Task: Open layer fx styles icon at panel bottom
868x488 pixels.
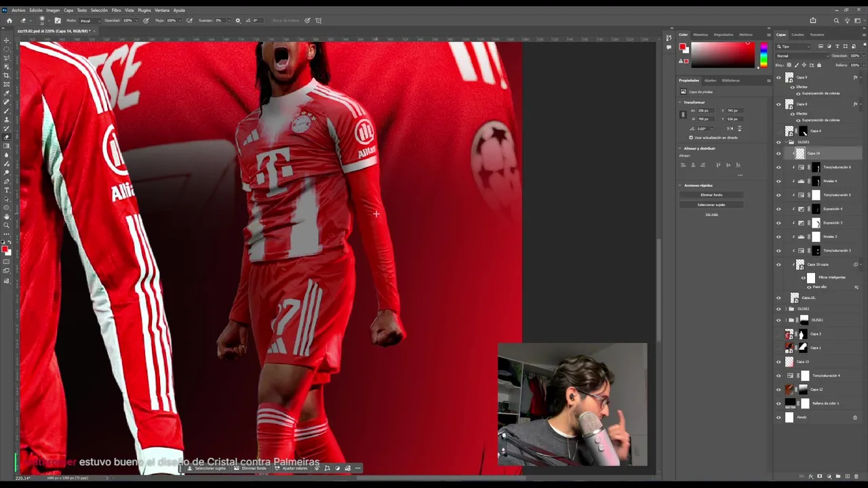Action: (x=811, y=476)
